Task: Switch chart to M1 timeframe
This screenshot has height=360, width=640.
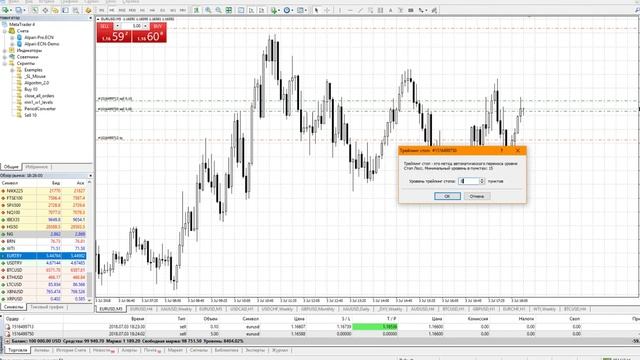Action: point(102,10)
